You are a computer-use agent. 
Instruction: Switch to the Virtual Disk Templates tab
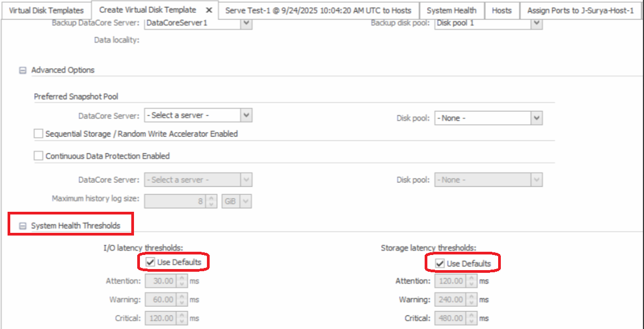click(46, 11)
